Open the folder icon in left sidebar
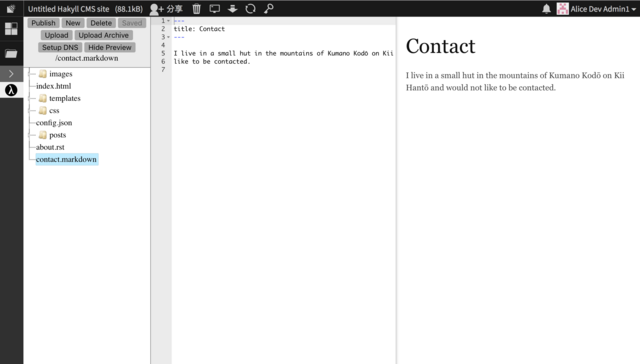The height and width of the screenshot is (364, 640). [x=11, y=53]
